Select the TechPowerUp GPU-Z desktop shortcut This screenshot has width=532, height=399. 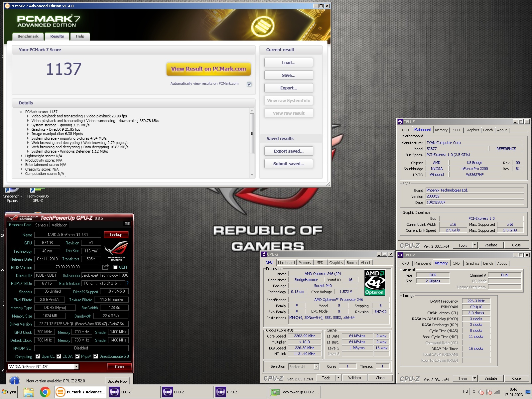click(38, 195)
